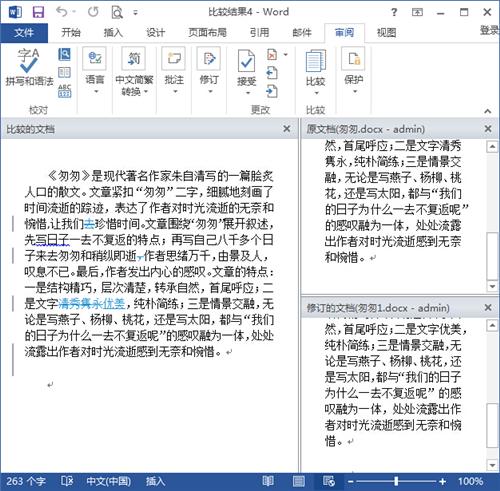Image resolution: width=500 pixels, height=491 pixels.
Task: Open the 中文简繁转换 menu
Action: 134,71
